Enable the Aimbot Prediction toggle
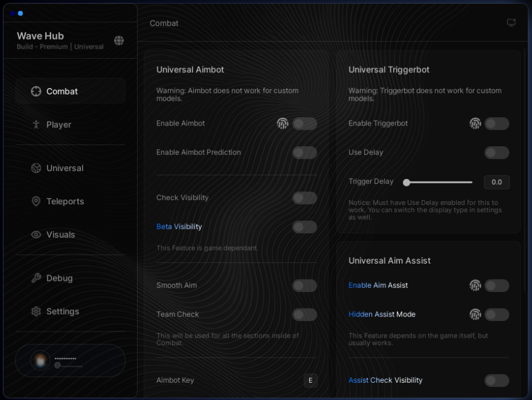This screenshot has width=532, height=400. click(304, 152)
